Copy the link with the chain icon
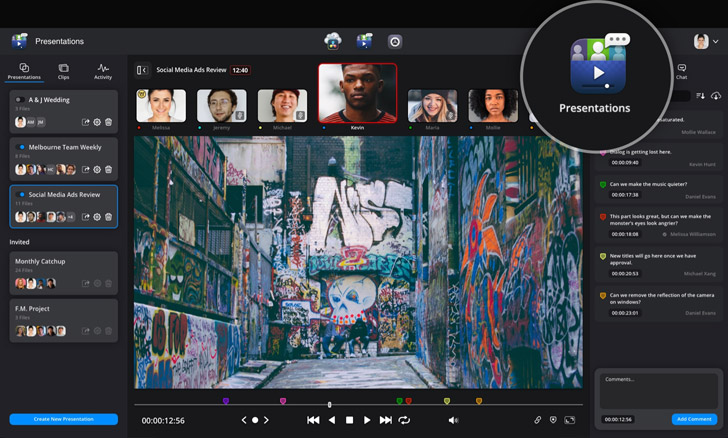 (x=538, y=420)
